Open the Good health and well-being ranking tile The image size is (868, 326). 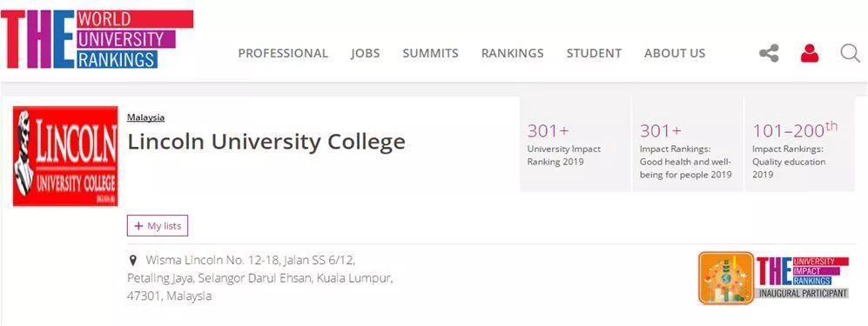687,144
